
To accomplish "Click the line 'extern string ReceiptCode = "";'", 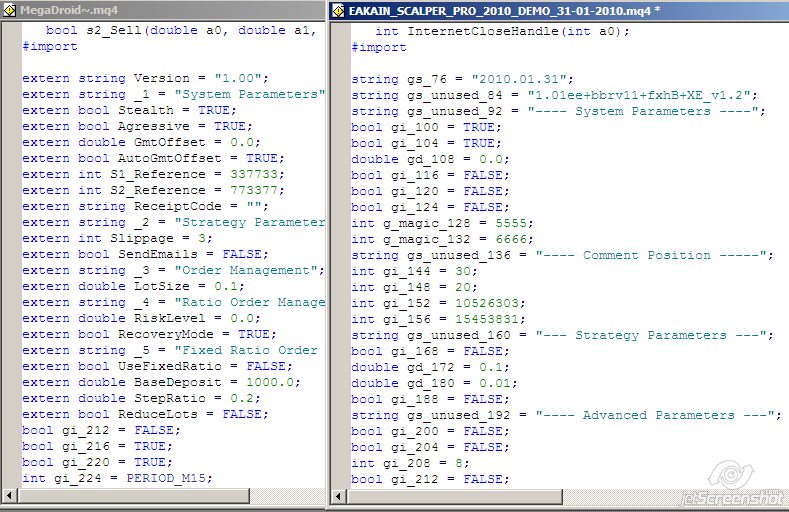I will click(x=145, y=207).
